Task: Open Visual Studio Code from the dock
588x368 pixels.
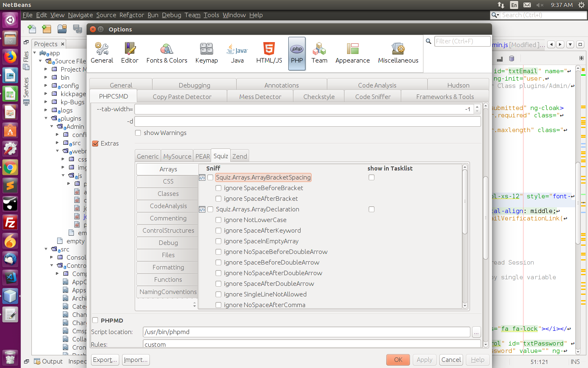Action: pyautogui.click(x=10, y=278)
